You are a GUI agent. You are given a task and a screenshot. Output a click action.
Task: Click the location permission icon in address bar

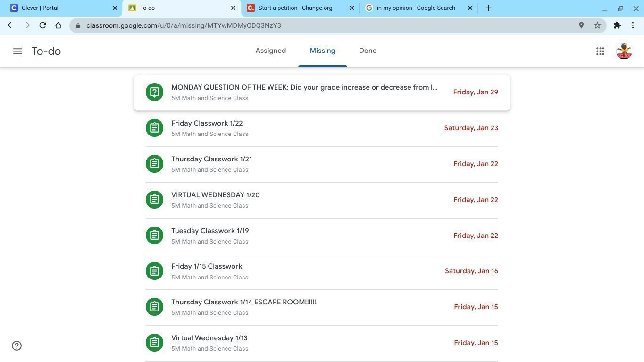coord(581,25)
